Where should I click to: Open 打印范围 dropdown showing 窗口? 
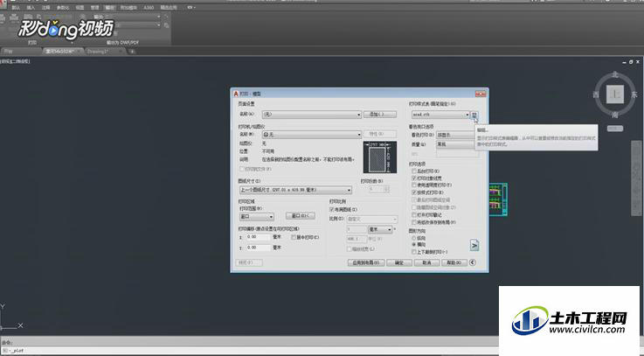click(257, 216)
